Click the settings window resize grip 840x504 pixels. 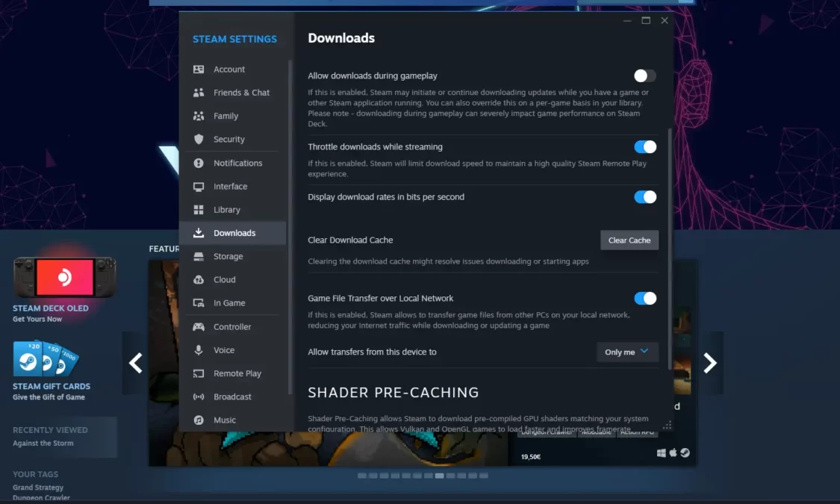point(667,426)
